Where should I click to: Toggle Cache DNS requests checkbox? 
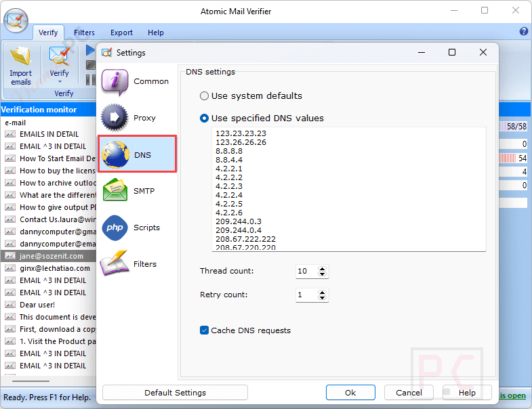click(204, 330)
